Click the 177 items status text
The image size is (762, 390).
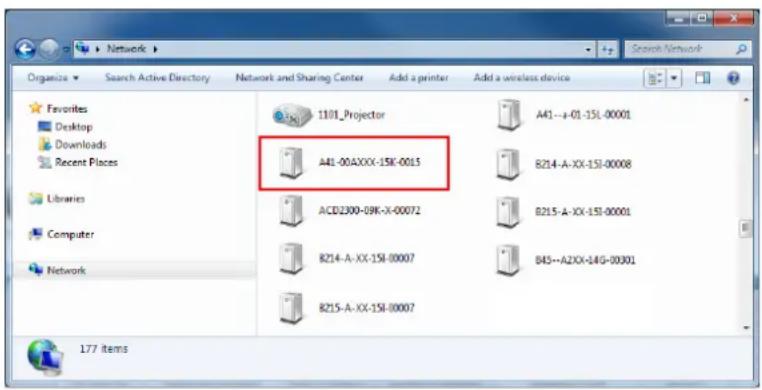(104, 349)
